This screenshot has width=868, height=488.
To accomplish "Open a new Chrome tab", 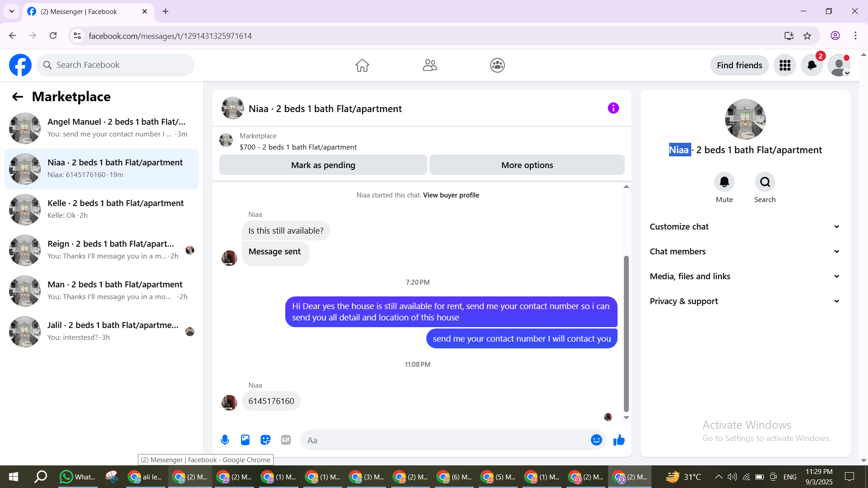I will (165, 11).
